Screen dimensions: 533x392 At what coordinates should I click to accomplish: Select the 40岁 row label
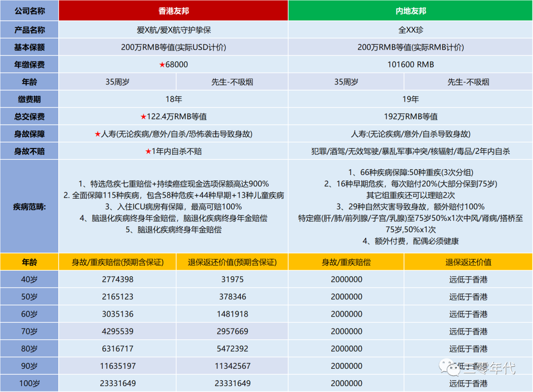[30, 279]
